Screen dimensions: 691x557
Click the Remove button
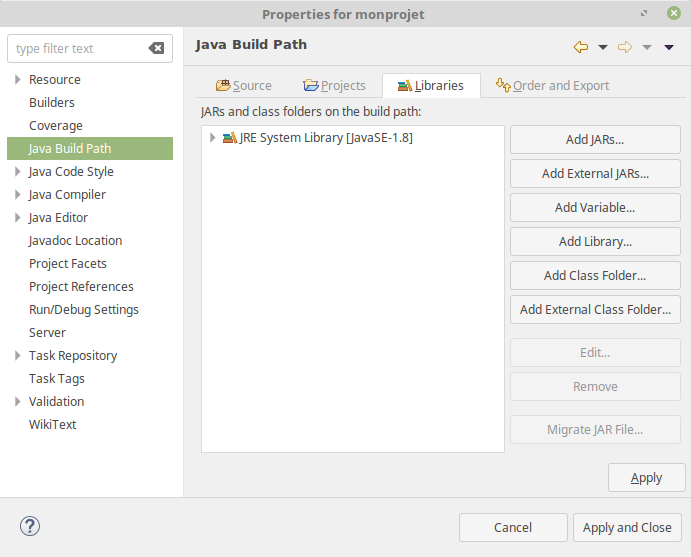tap(595, 386)
